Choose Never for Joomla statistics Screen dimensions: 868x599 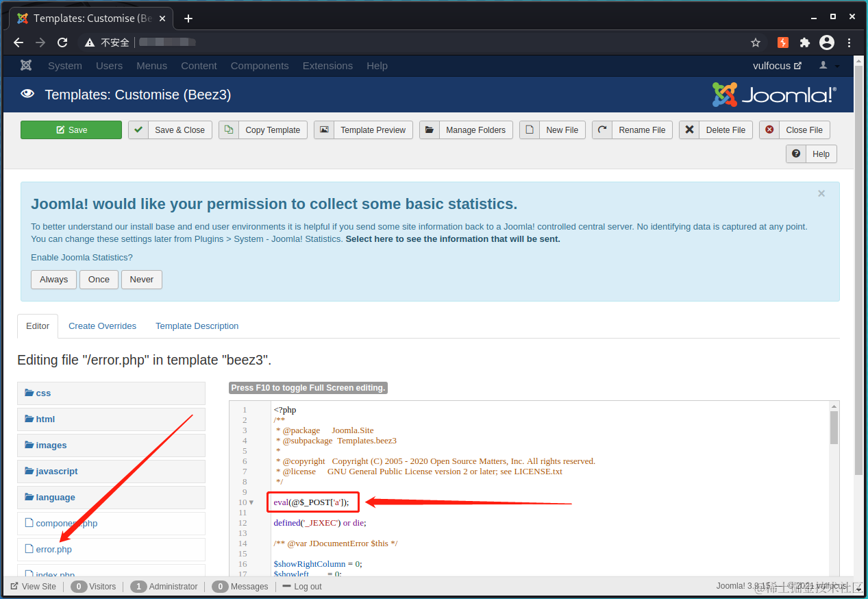142,280
